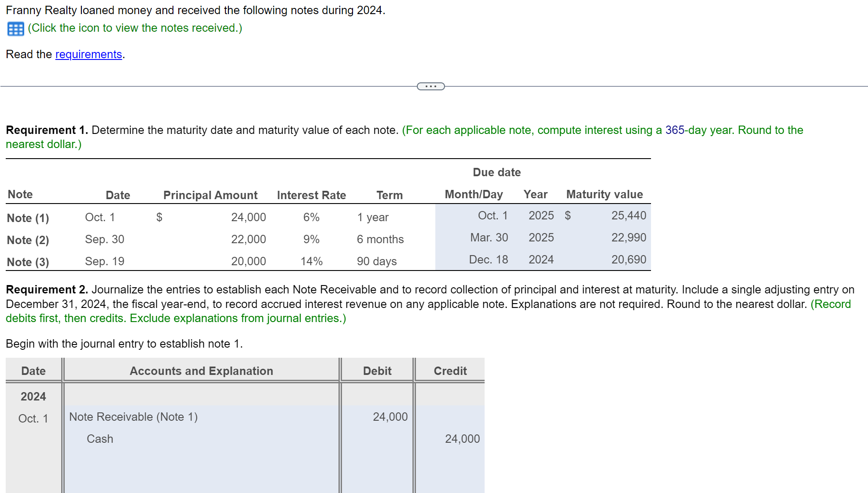The width and height of the screenshot is (868, 493).
Task: Select the Credit cell showing 24,000
Action: coord(462,439)
